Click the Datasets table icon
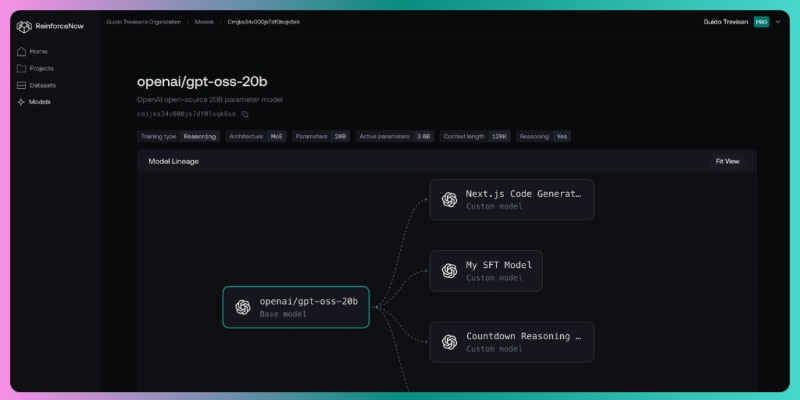This screenshot has width=800, height=400. point(21,85)
